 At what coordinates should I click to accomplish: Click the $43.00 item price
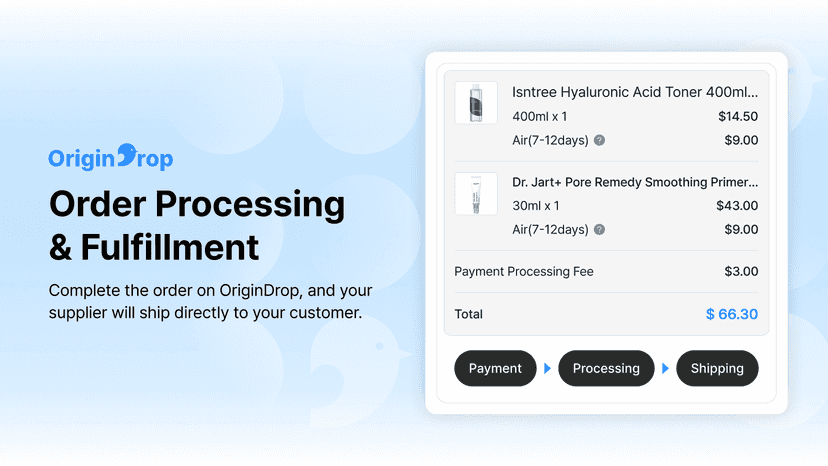(737, 206)
